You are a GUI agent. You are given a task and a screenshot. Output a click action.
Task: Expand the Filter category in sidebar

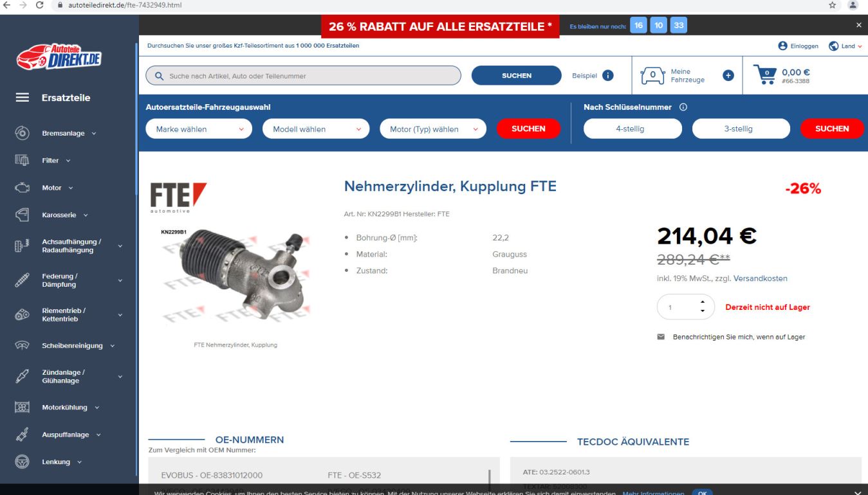56,160
